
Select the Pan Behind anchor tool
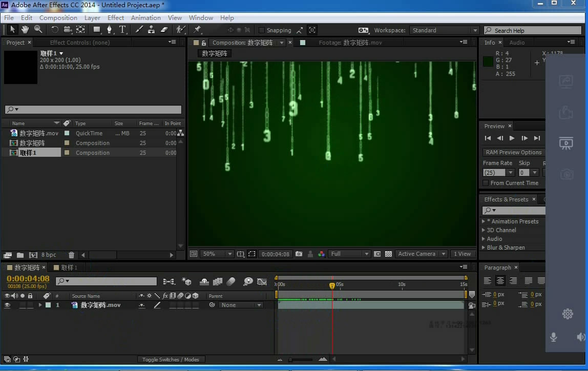tap(80, 30)
